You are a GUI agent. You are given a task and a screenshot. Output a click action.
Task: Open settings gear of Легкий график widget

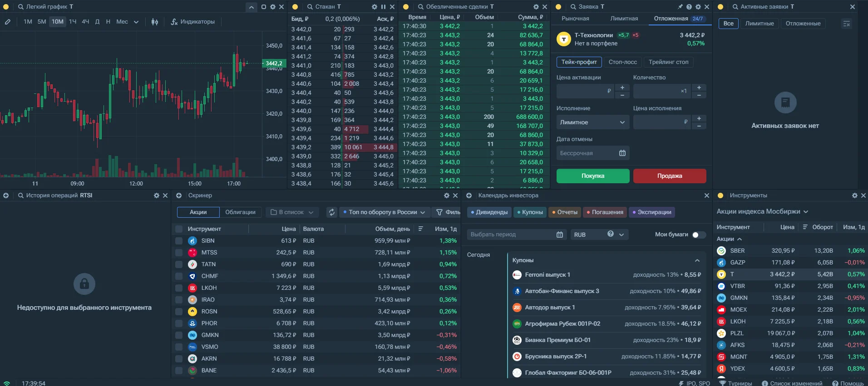pos(272,7)
